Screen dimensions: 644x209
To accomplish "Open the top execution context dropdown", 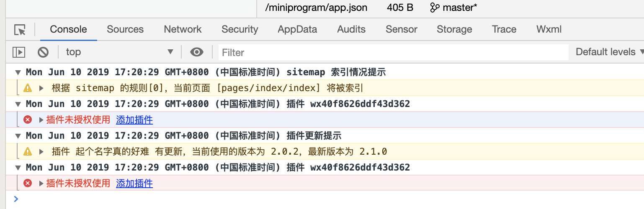I will [x=119, y=52].
